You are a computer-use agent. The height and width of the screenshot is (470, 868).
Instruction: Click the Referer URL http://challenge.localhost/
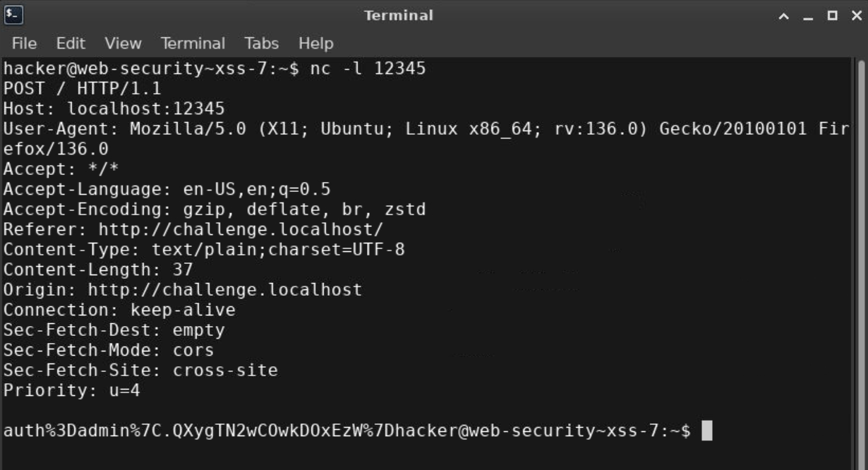pos(240,229)
